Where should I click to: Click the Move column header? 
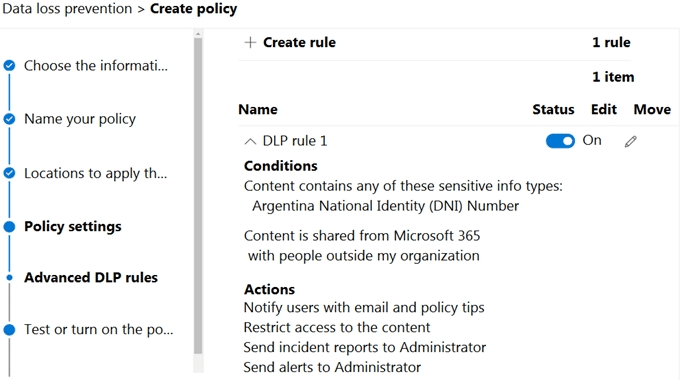[x=652, y=110]
